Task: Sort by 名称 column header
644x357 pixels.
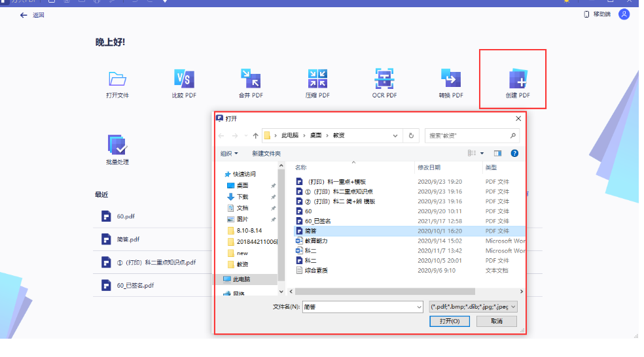Action: 300,167
